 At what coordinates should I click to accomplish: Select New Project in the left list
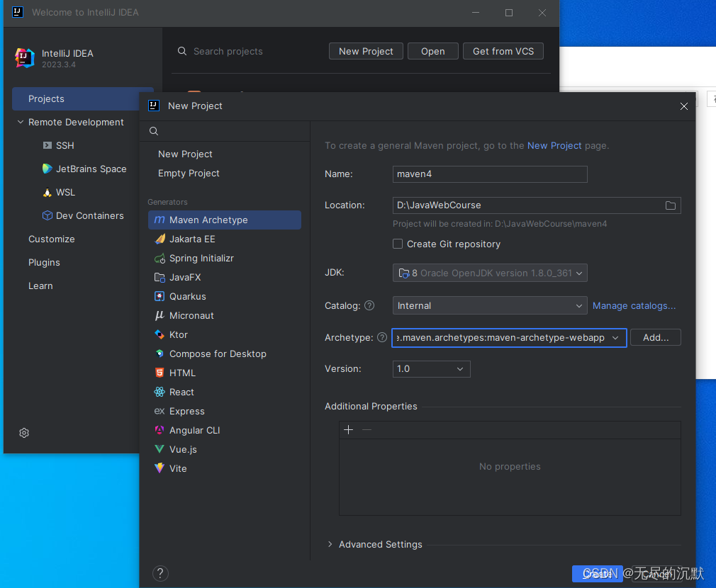click(185, 154)
